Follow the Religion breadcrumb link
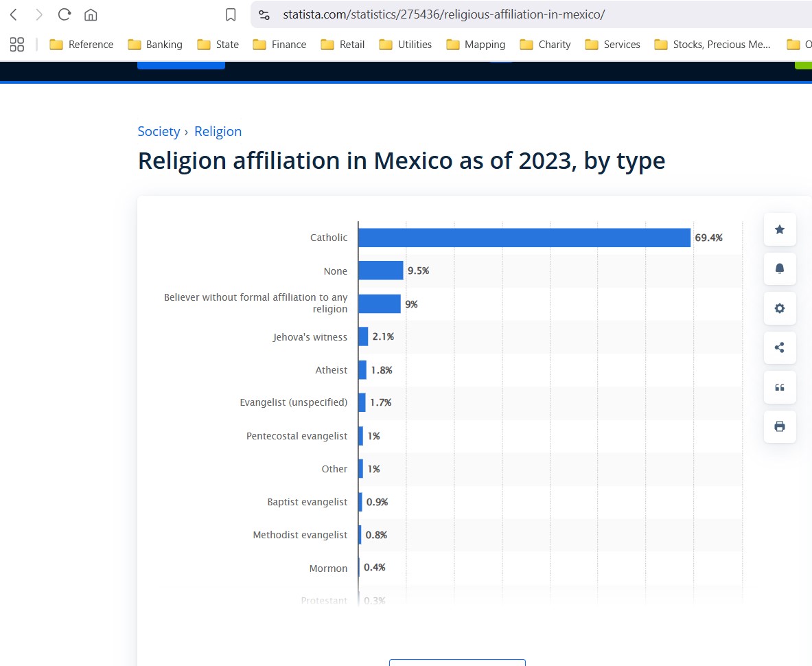Screen dimensions: 812x666 tap(218, 132)
